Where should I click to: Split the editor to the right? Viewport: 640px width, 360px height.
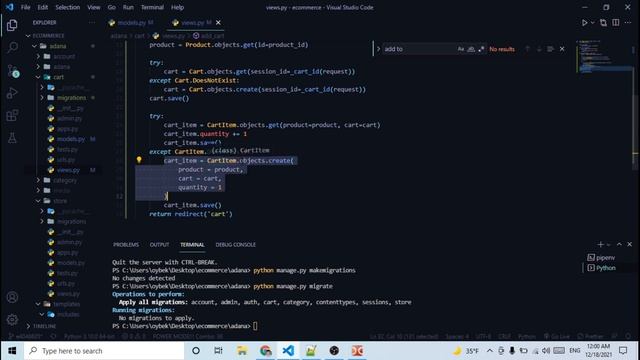pos(616,23)
